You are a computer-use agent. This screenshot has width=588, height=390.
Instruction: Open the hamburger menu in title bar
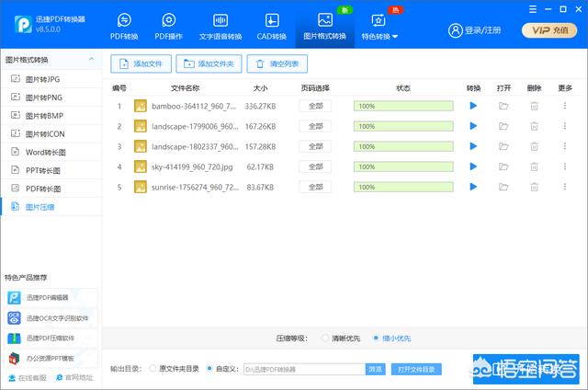[x=533, y=9]
